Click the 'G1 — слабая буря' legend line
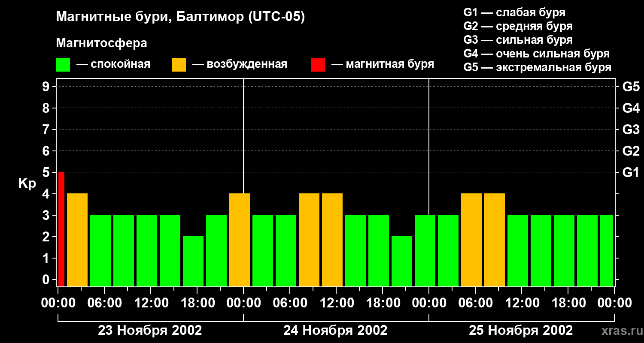Image resolution: width=644 pixels, height=343 pixels. 514,12
